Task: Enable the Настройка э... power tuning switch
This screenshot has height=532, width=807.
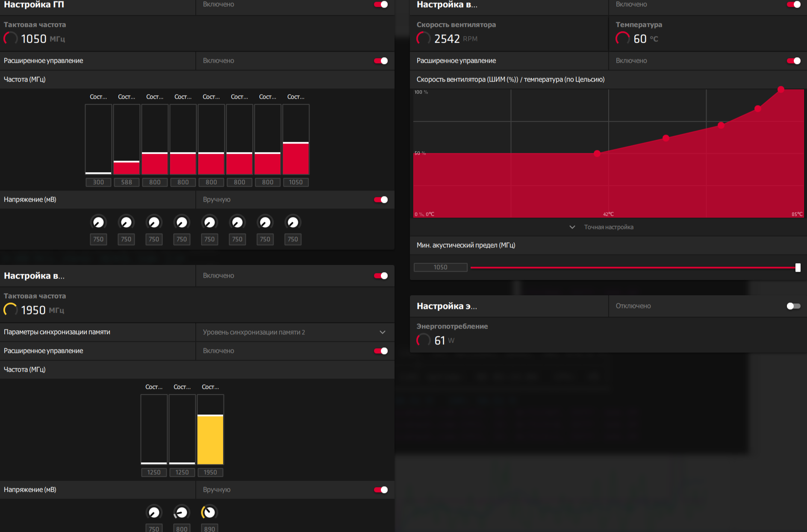Action: coord(794,306)
